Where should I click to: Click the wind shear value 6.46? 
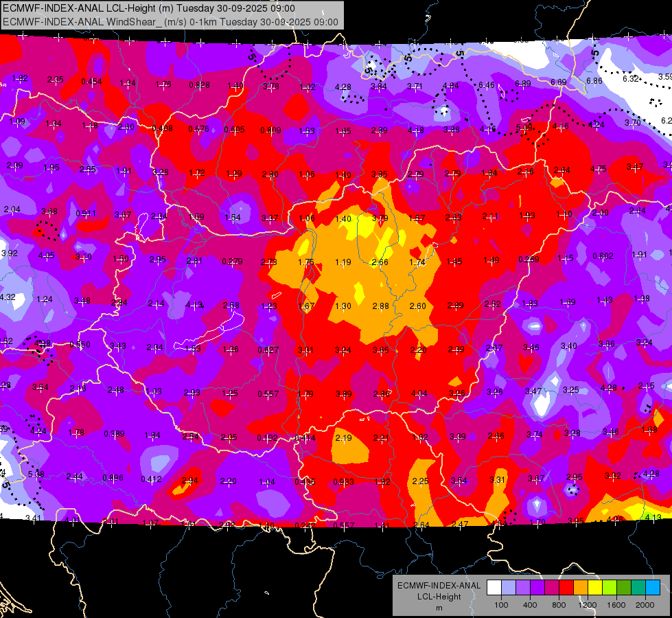click(x=487, y=85)
